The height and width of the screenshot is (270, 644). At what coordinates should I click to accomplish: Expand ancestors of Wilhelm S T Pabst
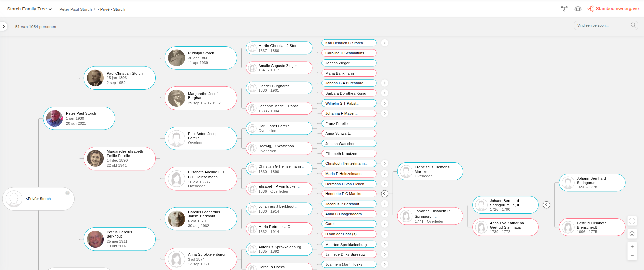click(385, 103)
